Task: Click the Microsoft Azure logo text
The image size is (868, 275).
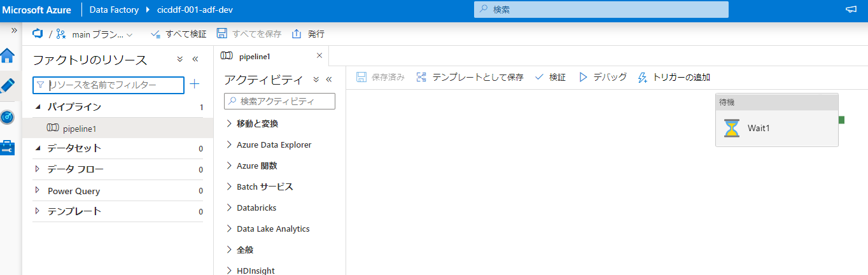Action: point(38,10)
